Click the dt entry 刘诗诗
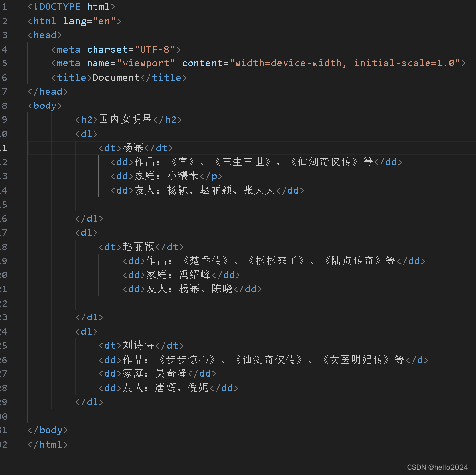 click(139, 345)
